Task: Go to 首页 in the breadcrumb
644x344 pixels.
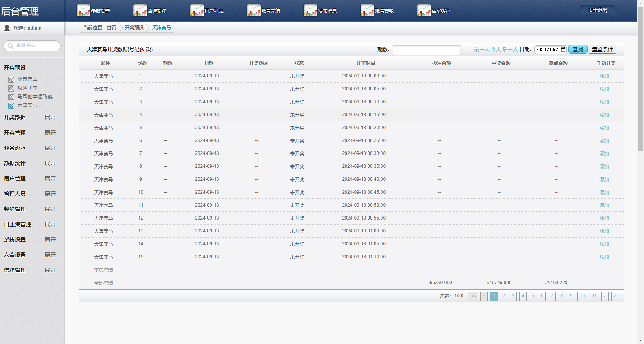Action: click(112, 28)
